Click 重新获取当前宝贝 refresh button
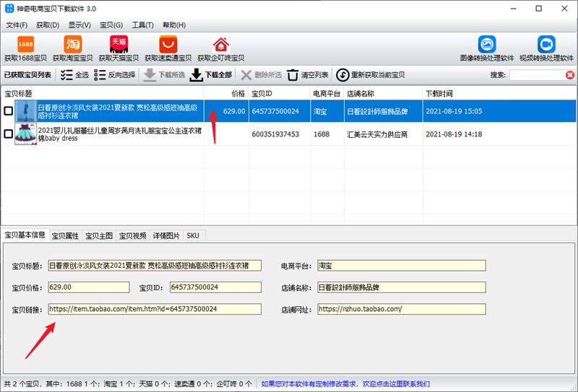578x392 pixels. point(371,75)
